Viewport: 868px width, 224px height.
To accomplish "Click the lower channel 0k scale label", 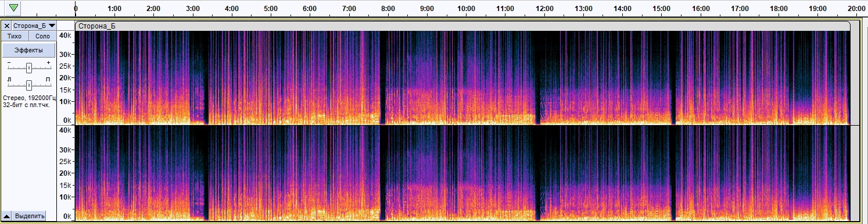I will 67,216.
